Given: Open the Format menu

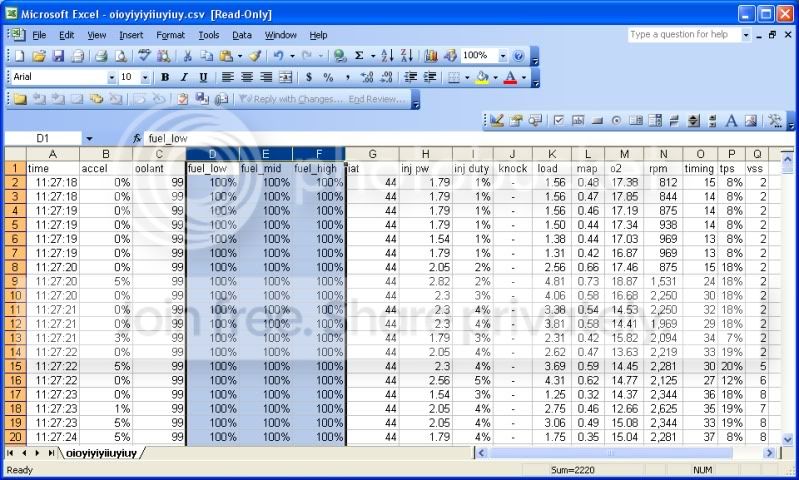Looking at the screenshot, I should [x=170, y=35].
